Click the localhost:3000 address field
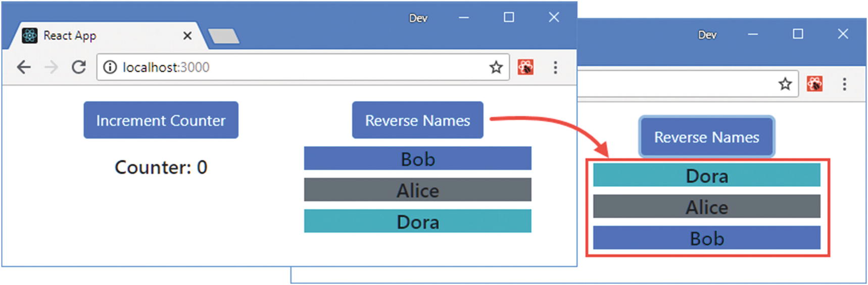The height and width of the screenshot is (285, 868). coord(303,67)
